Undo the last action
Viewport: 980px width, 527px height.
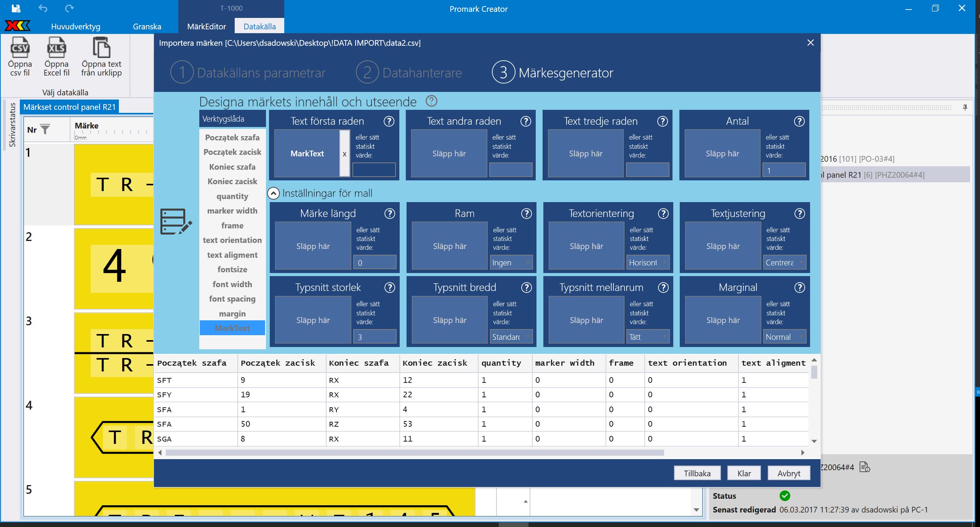point(43,8)
